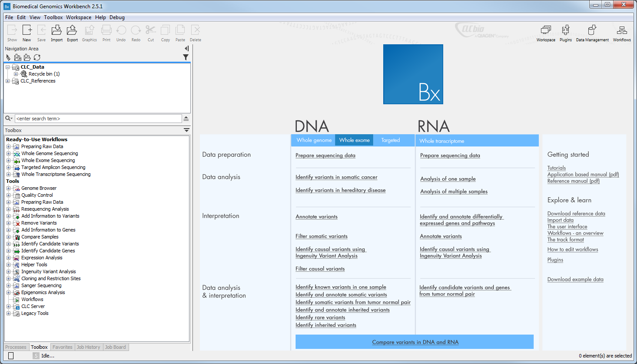The width and height of the screenshot is (637, 364).
Task: Open the Export tool
Action: click(72, 33)
